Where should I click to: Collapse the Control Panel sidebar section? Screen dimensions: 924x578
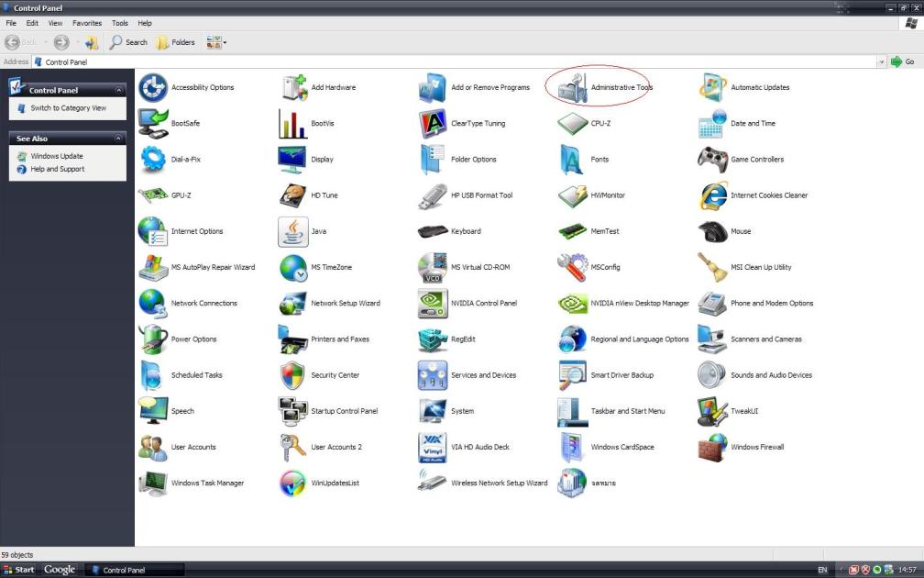click(118, 90)
